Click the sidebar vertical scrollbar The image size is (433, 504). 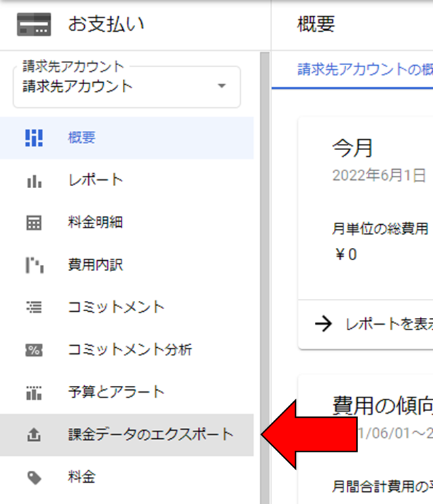265,278
